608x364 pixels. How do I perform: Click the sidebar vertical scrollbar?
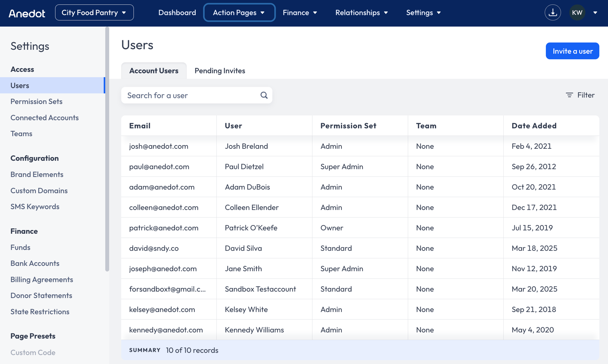coord(107,148)
